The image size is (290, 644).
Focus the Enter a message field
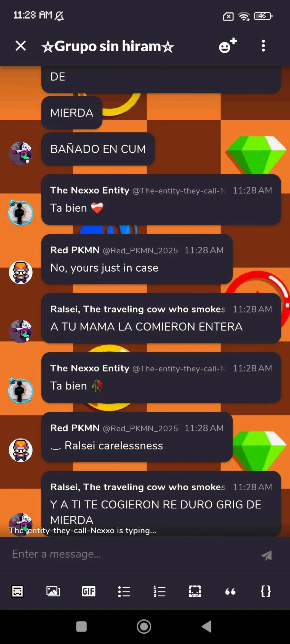pos(132,554)
